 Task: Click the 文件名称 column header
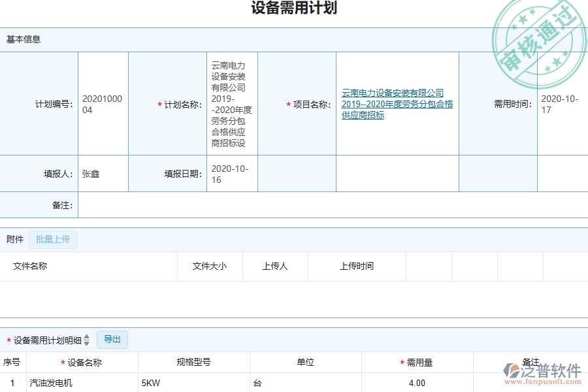pyautogui.click(x=31, y=266)
